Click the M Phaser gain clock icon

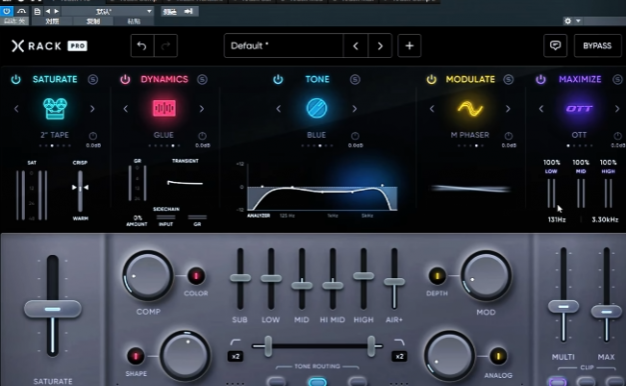pyautogui.click(x=508, y=136)
